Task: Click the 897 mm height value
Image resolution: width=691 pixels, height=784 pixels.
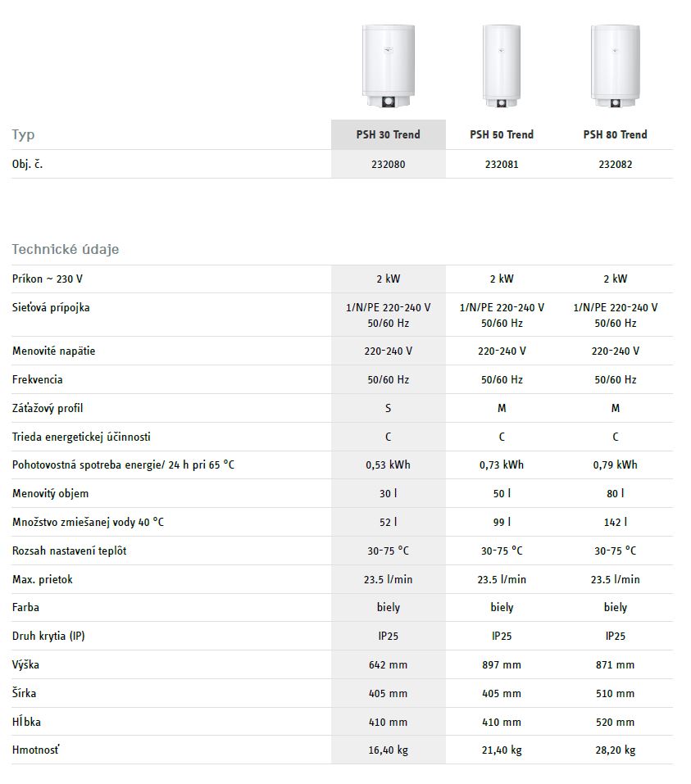Action: [x=502, y=665]
